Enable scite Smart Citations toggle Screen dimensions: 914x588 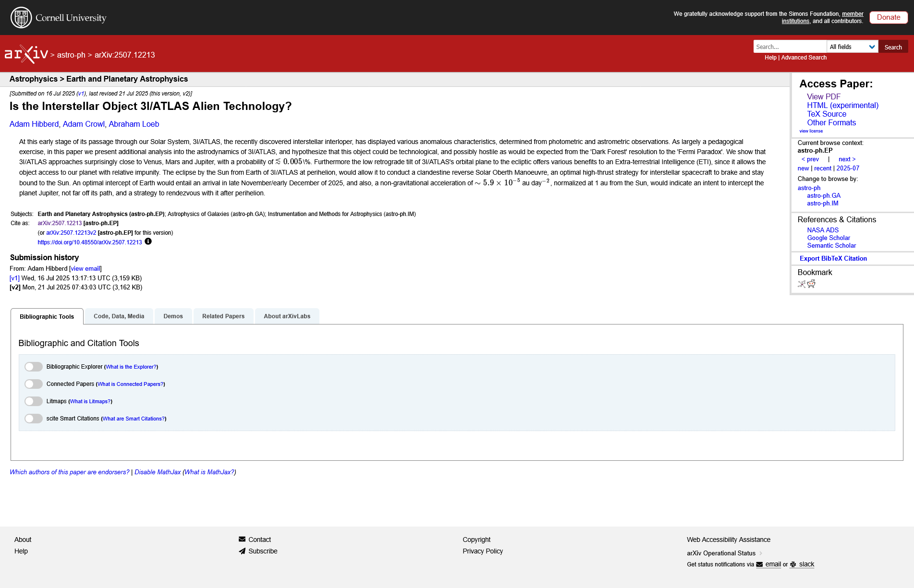(34, 419)
